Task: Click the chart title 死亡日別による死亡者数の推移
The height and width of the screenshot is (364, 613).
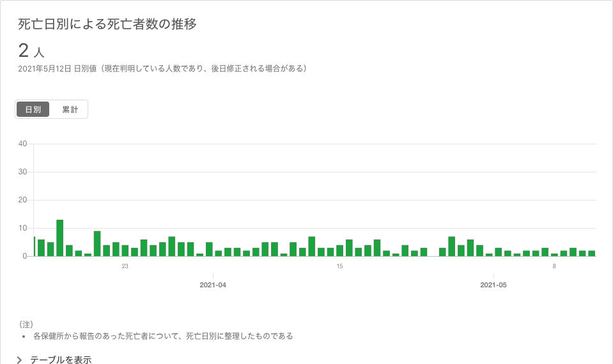Action: (x=107, y=24)
